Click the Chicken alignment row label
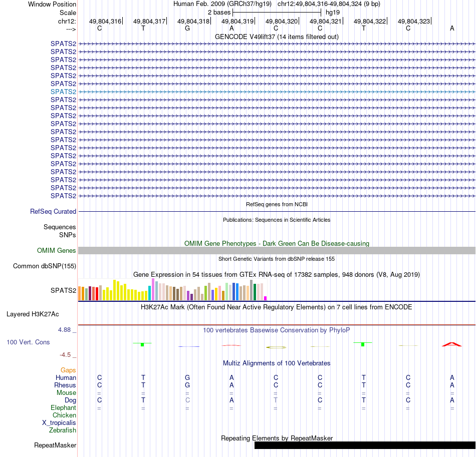Screen dimensions: 476x457 (64, 415)
